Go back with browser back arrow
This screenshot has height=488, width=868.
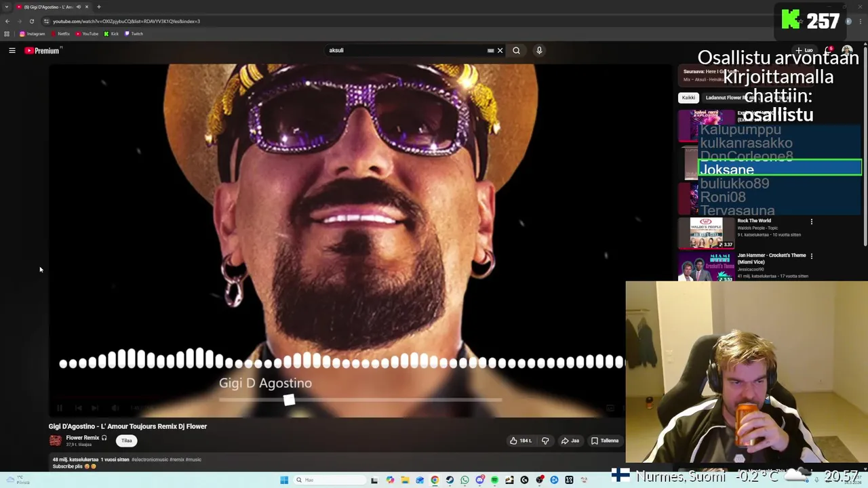7,21
